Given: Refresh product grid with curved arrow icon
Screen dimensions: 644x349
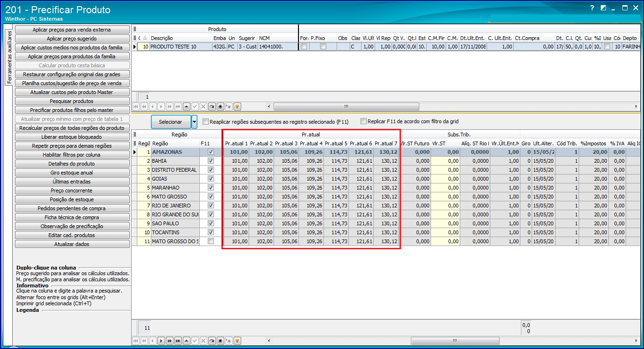Looking at the screenshot, I should (212, 107).
